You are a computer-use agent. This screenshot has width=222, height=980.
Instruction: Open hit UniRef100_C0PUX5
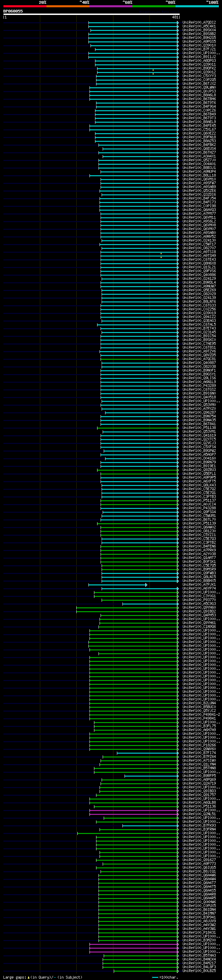click(x=199, y=906)
